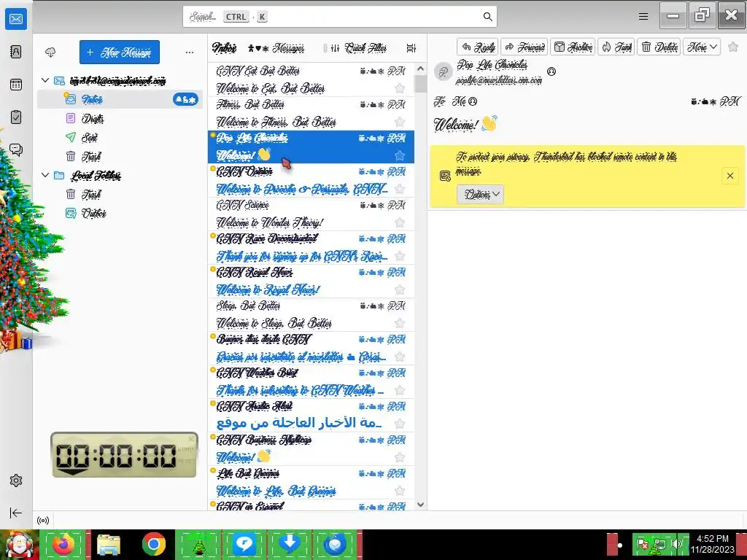Launch Chrome from the taskbar
747x560 pixels.
(x=153, y=544)
